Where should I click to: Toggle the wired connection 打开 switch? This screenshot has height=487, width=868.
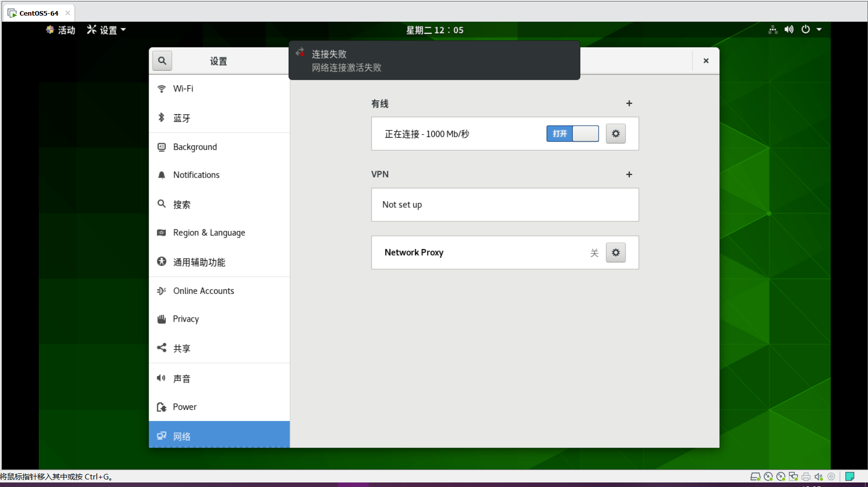pyautogui.click(x=572, y=134)
